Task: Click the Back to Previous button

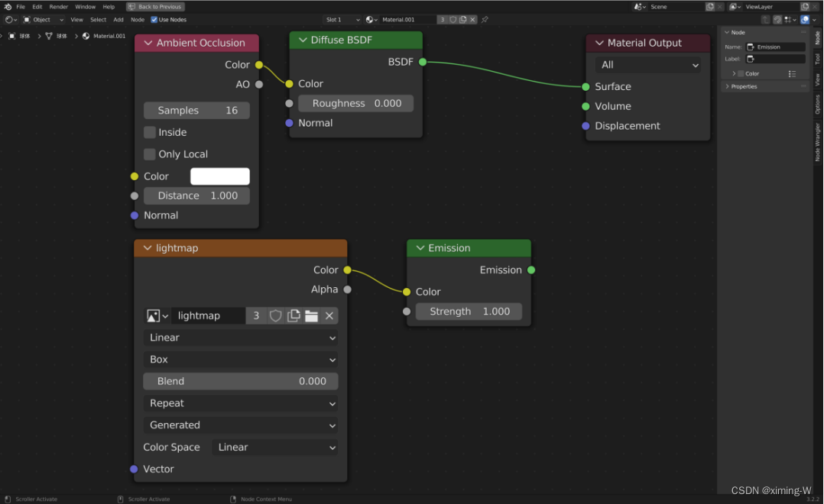Action: coord(155,6)
